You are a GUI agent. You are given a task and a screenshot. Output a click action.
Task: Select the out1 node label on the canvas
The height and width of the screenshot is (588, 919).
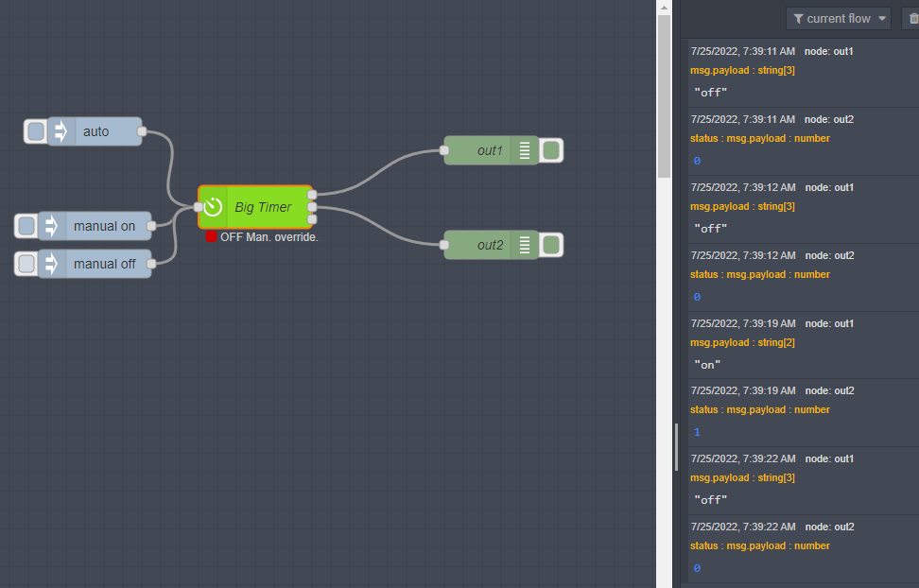(489, 150)
